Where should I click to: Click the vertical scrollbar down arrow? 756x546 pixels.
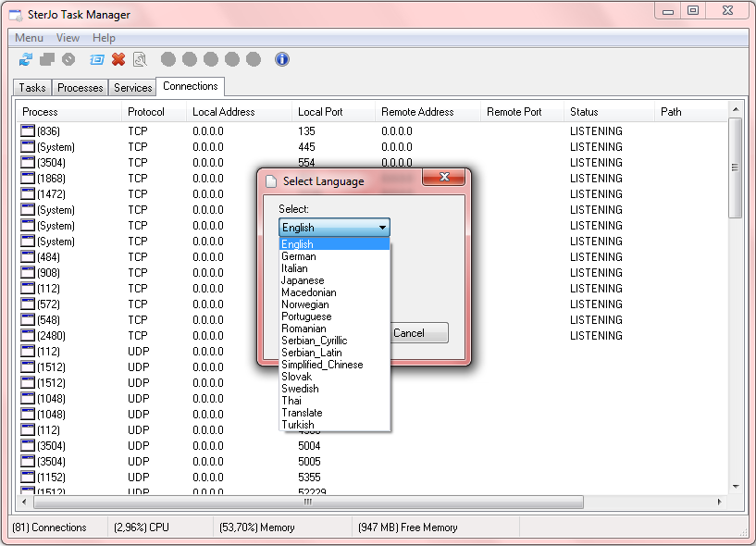pos(736,486)
